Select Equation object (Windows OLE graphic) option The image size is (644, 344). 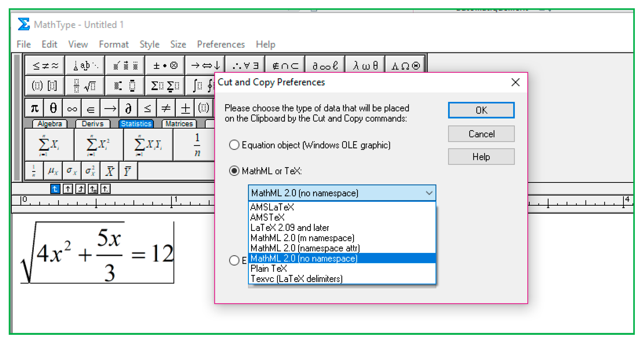point(234,145)
